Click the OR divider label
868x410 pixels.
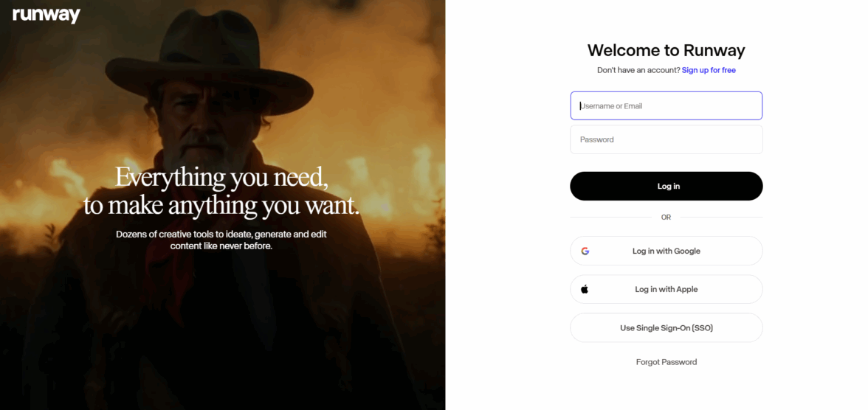(666, 218)
